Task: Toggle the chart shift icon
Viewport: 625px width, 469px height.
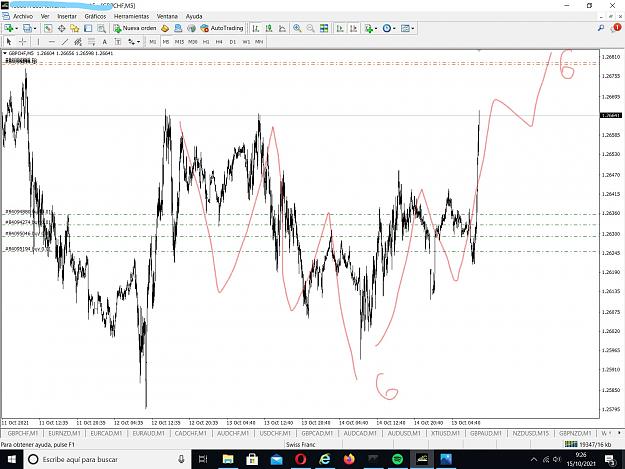Action: [x=353, y=28]
